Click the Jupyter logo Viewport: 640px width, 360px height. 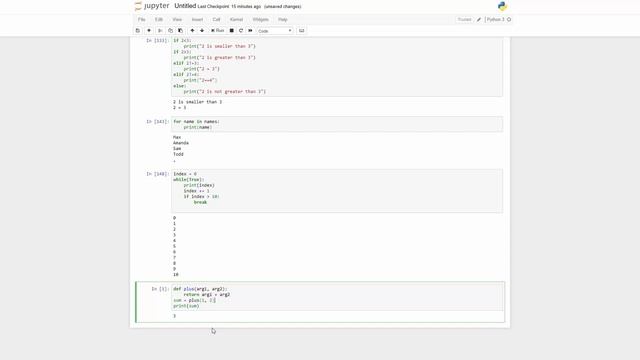click(152, 6)
